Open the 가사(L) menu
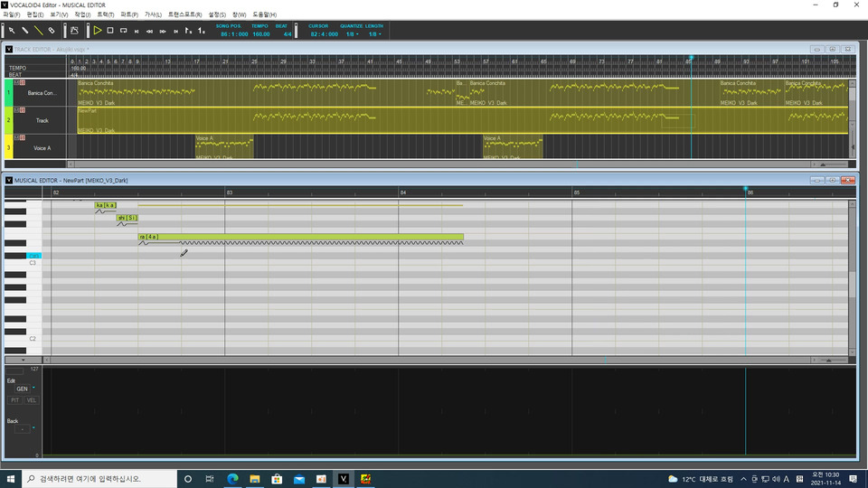 [x=153, y=15]
